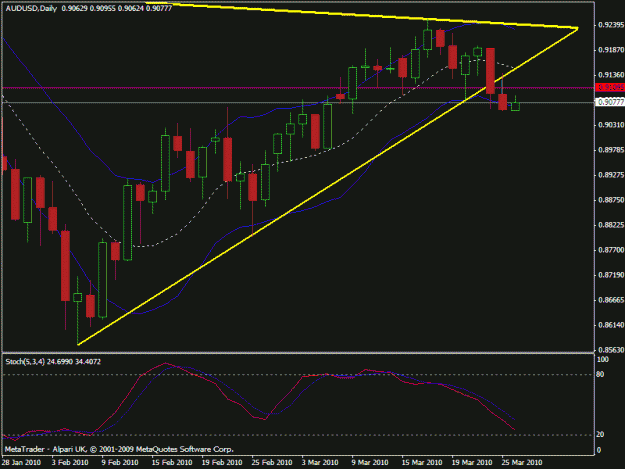Screen dimensions: 625x469
Task: Click the latest green candle near 0.90777
Action: pyautogui.click(x=515, y=106)
